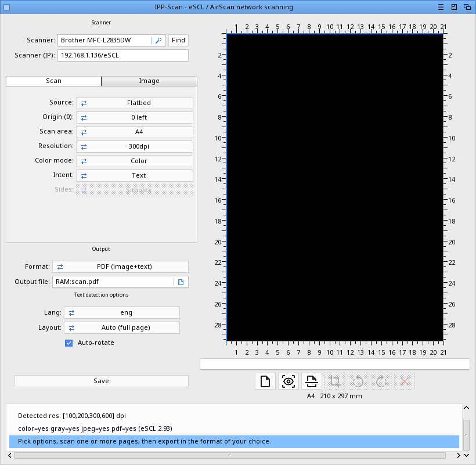Click the vertical log scrollbar knob
The height and width of the screenshot is (465, 476).
(466, 435)
